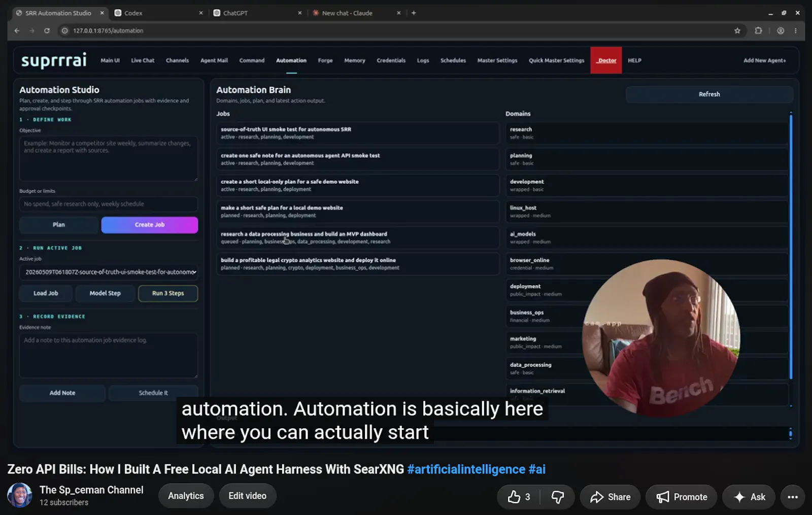Open the Agent Mail nav item
Image resolution: width=812 pixels, height=515 pixels.
(x=214, y=60)
